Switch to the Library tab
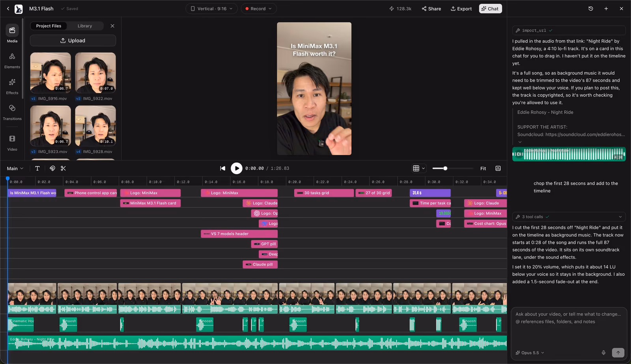The height and width of the screenshot is (364, 631). point(85,26)
